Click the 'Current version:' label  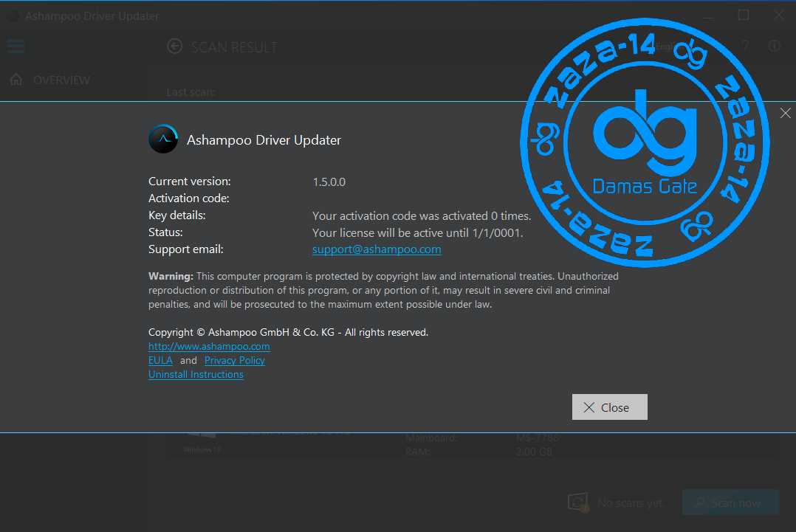pos(189,181)
